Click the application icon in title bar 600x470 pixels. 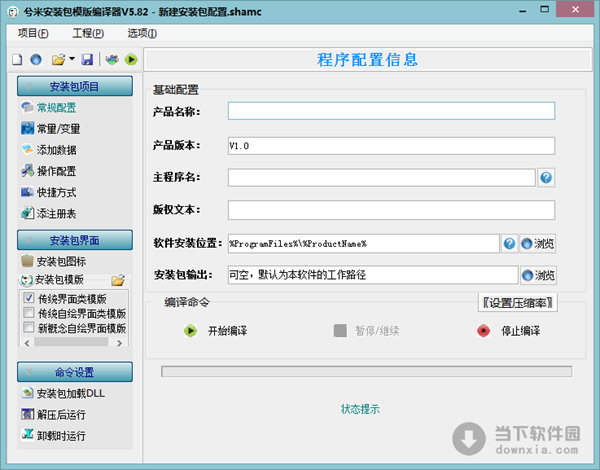[13, 12]
